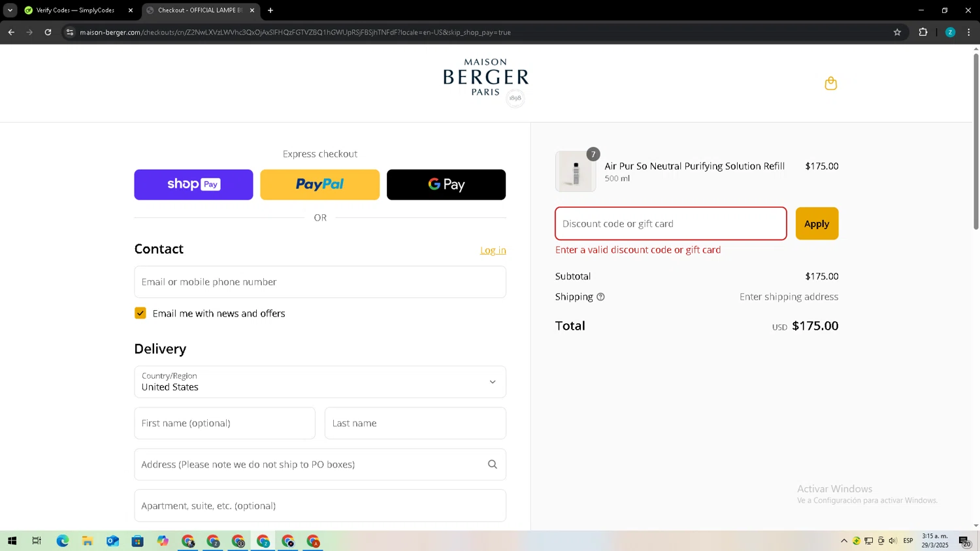The width and height of the screenshot is (980, 551).
Task: Expand the Country/Region dropdown
Action: click(x=320, y=382)
